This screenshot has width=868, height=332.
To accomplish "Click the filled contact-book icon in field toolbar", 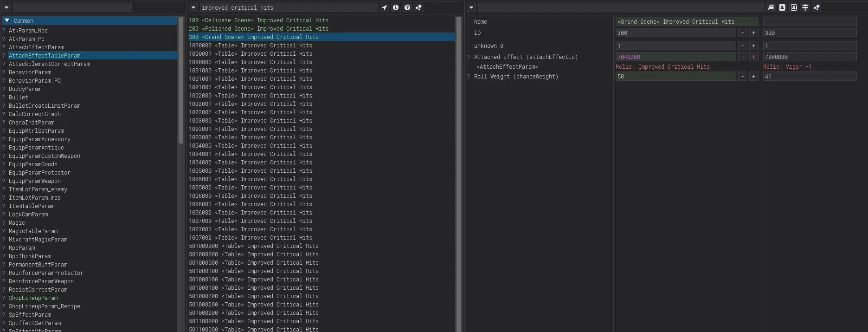I will 782,7.
